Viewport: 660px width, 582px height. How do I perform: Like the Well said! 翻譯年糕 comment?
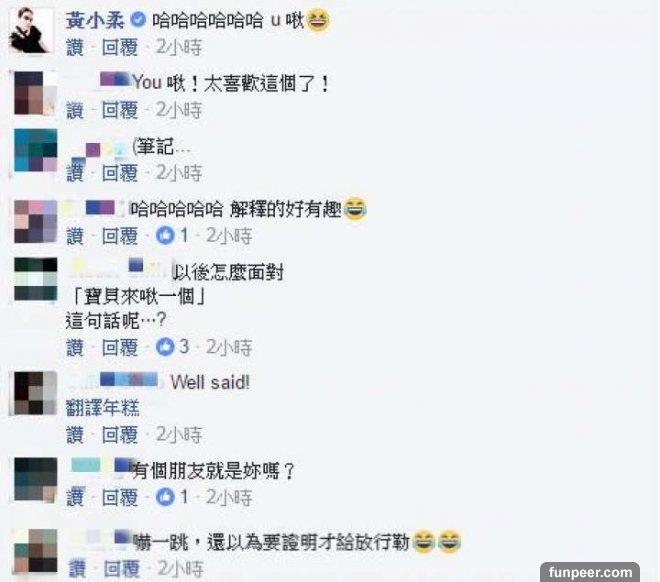click(x=75, y=435)
